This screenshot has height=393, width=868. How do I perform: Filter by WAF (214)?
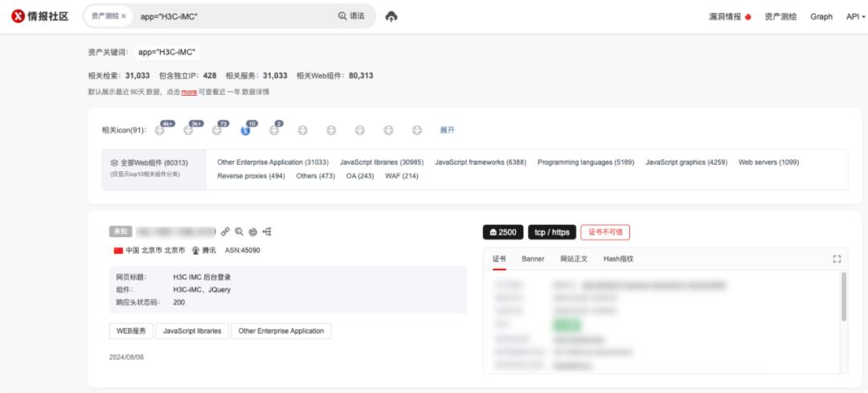[402, 176]
